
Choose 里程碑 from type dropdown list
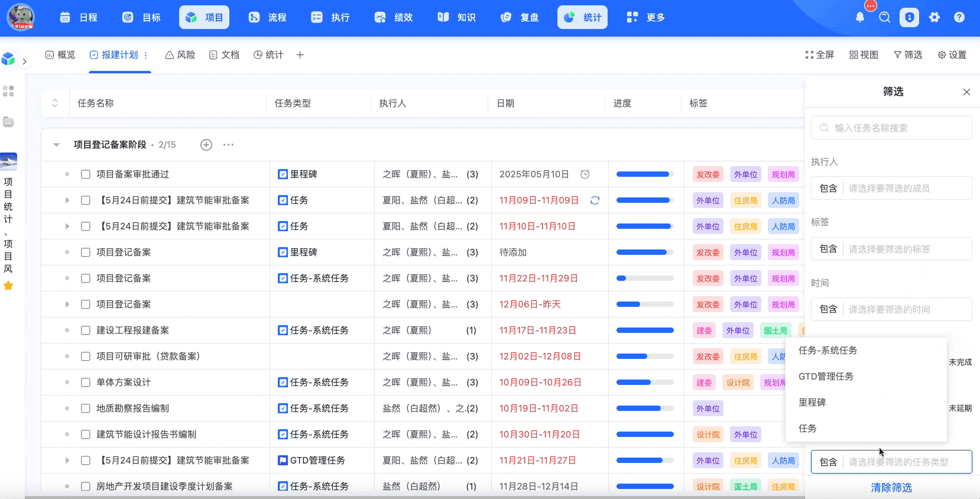867,403
